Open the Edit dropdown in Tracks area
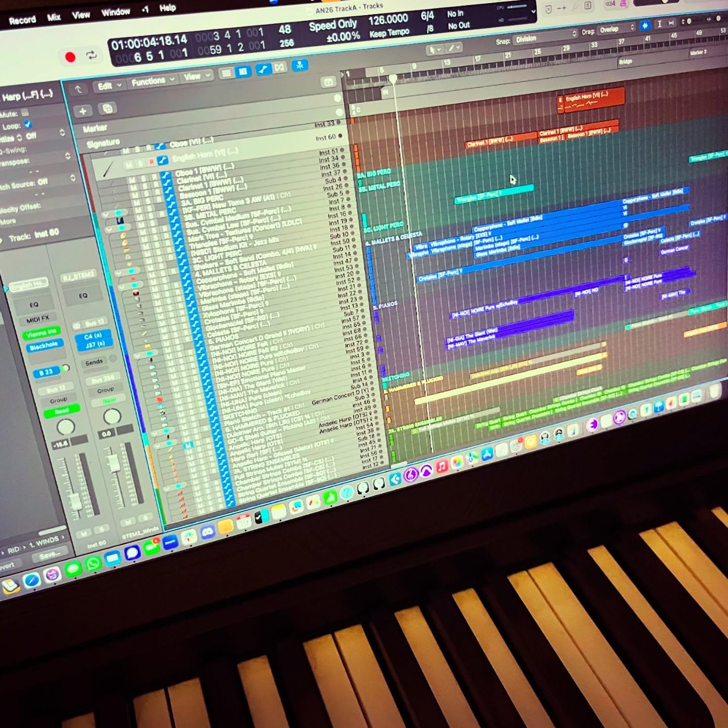The image size is (728, 728). click(x=109, y=86)
